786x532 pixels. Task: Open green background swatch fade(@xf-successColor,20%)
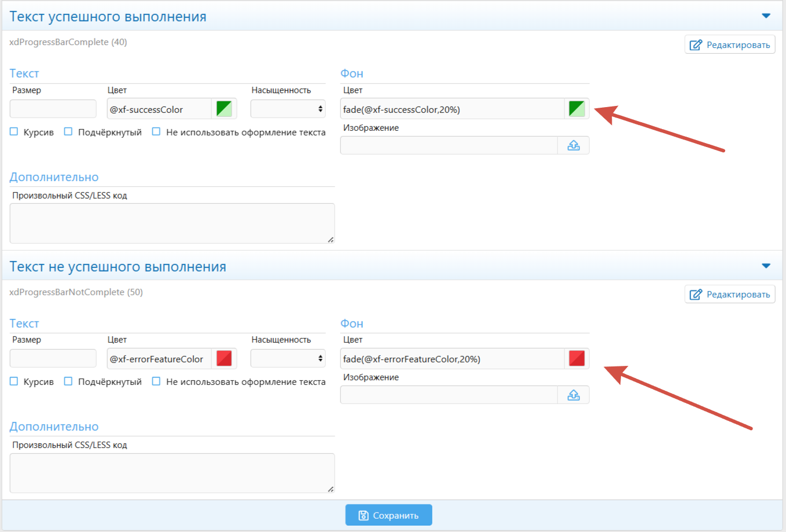(576, 109)
